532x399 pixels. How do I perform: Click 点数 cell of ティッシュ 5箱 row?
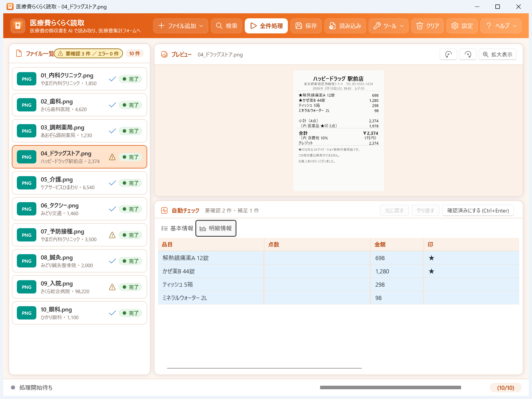click(317, 285)
